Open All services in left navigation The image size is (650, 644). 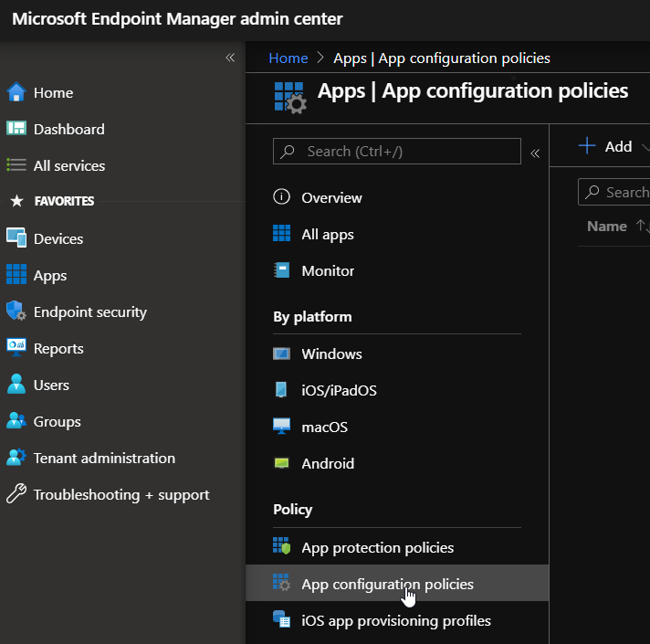(68, 165)
